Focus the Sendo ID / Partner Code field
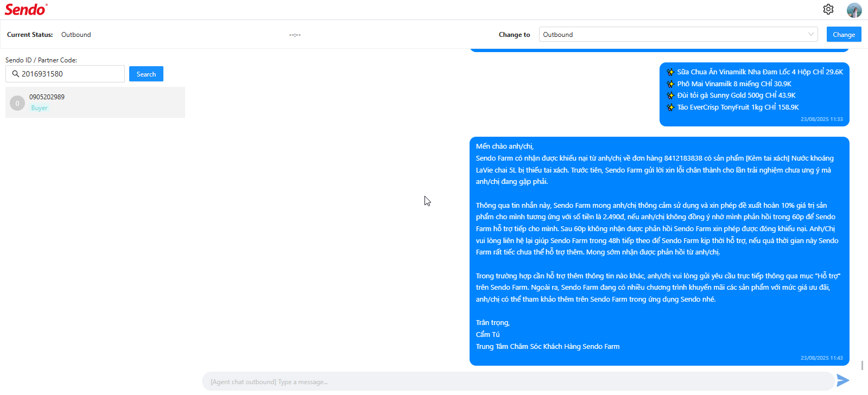 point(65,74)
